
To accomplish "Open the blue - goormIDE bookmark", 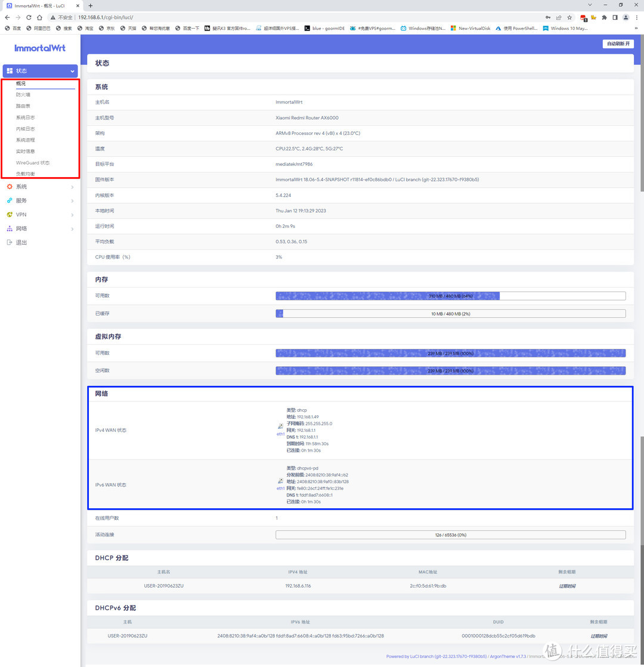I will (x=324, y=29).
